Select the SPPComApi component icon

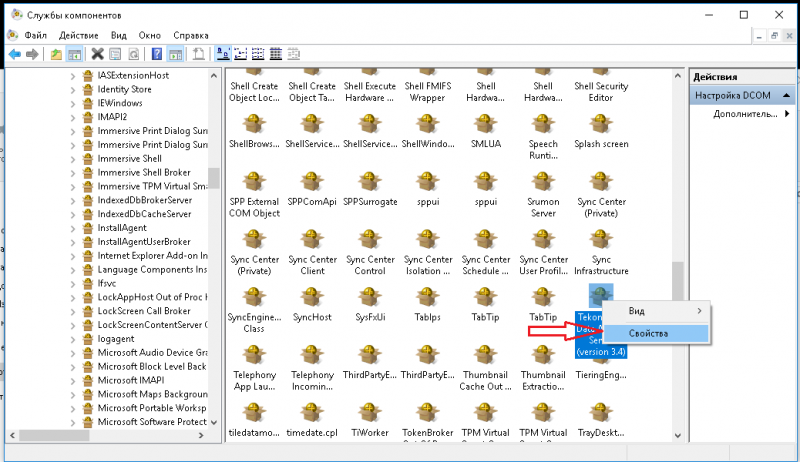[310, 181]
